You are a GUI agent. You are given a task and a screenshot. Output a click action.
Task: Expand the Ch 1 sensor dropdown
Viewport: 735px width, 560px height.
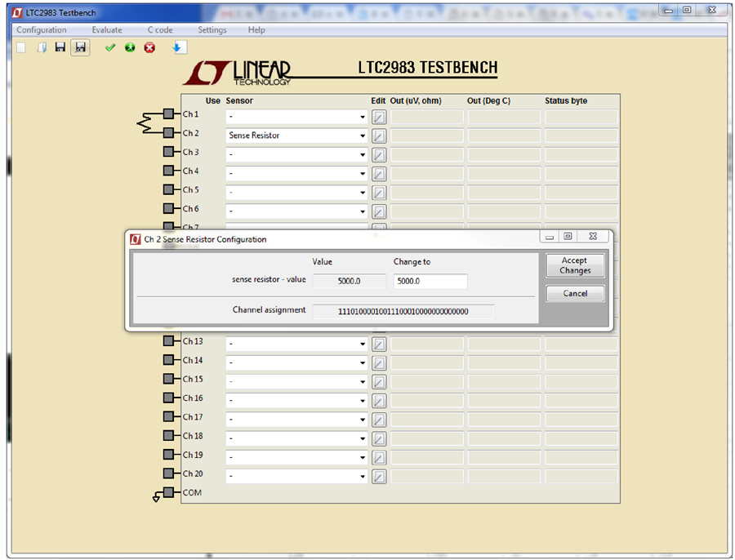(296, 117)
